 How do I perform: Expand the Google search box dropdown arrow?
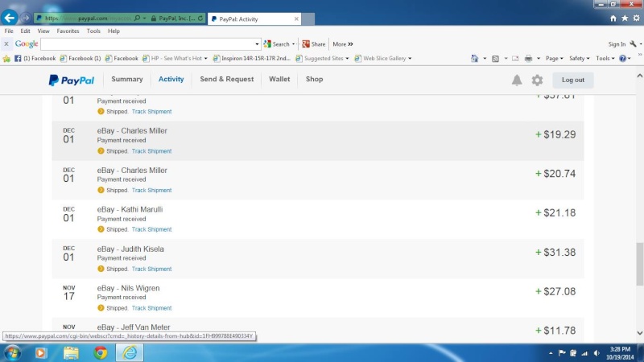257,44
